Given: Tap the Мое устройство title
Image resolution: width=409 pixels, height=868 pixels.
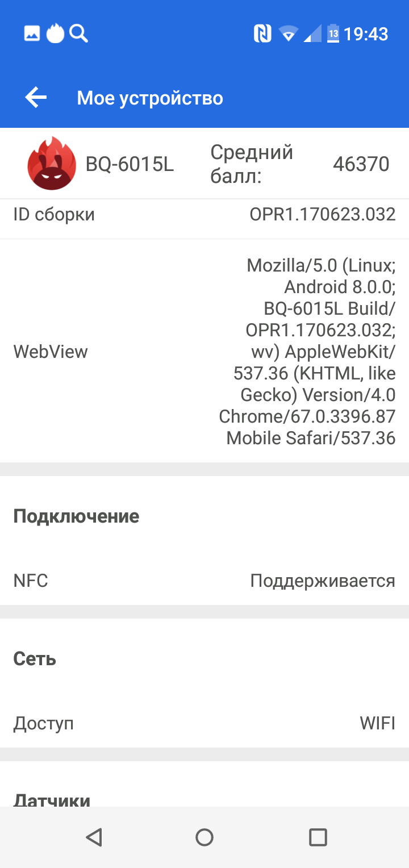Looking at the screenshot, I should click(x=150, y=98).
